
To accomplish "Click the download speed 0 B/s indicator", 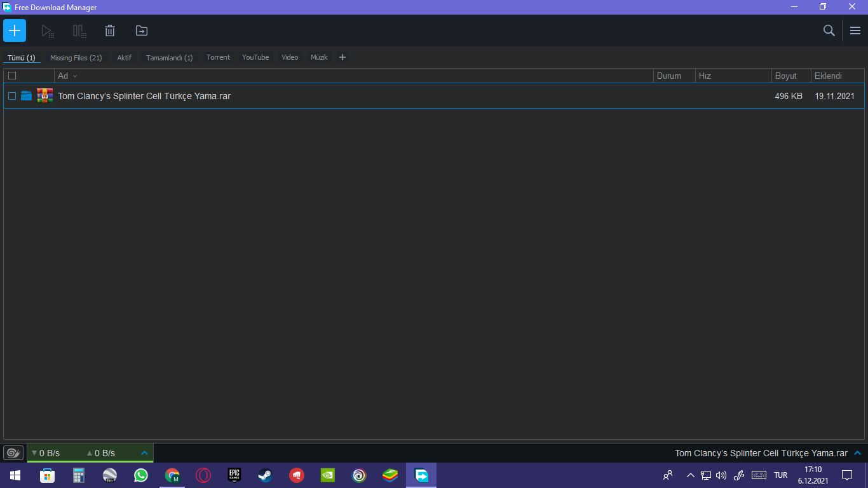I will (46, 453).
